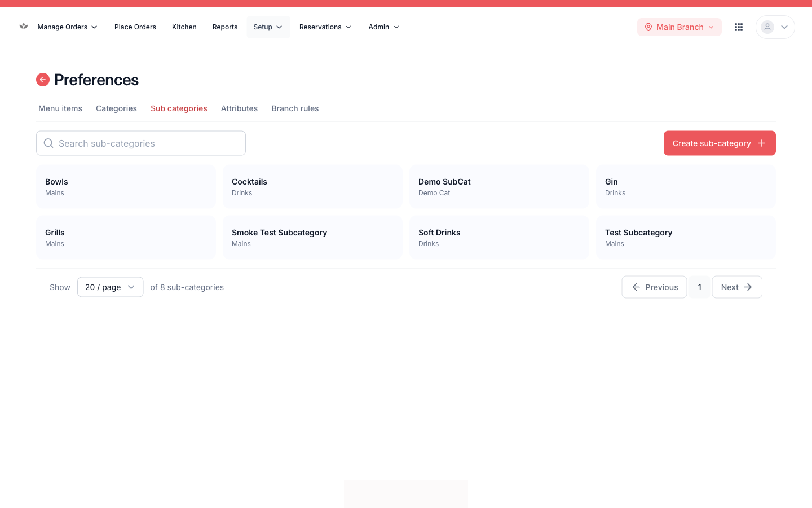This screenshot has height=508, width=812.
Task: Click the magnifier icon in search box
Action: click(49, 143)
